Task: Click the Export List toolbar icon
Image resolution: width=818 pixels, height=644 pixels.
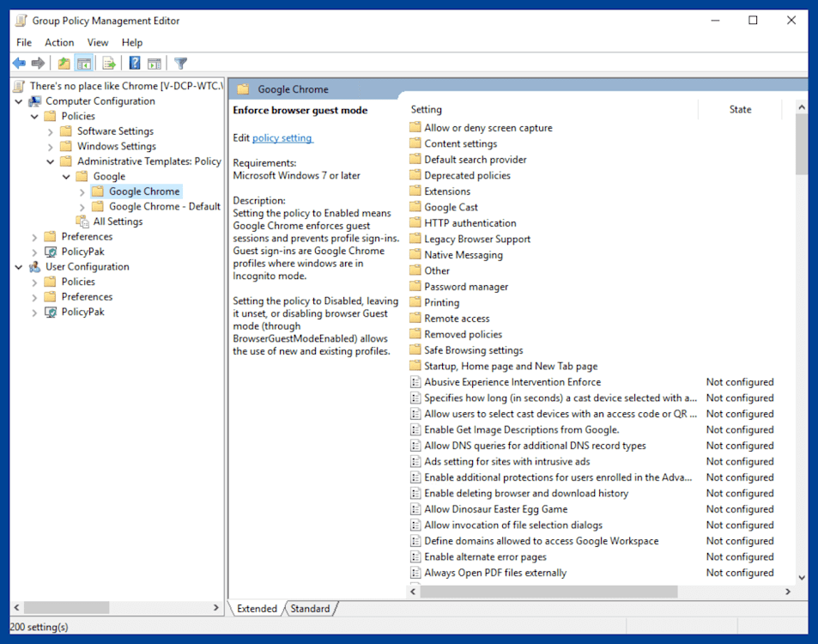Action: click(108, 62)
